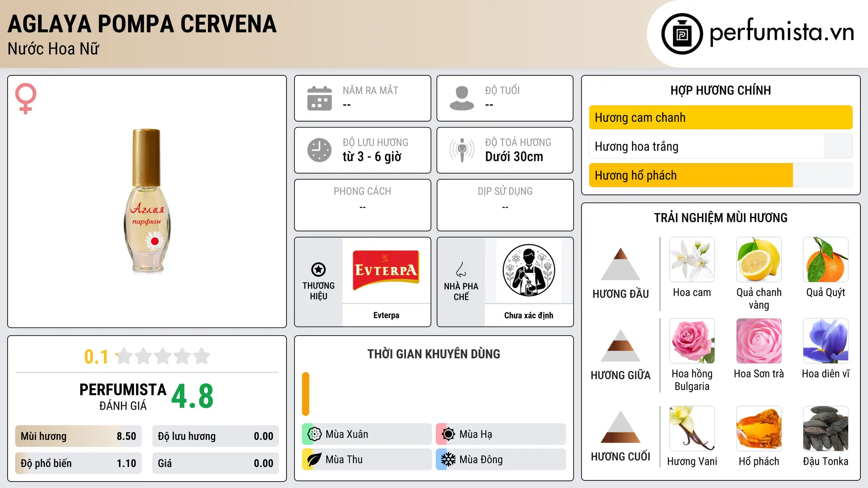Select the Hoa hồng Bulgaria note image
This screenshot has width=868, height=488.
[692, 341]
